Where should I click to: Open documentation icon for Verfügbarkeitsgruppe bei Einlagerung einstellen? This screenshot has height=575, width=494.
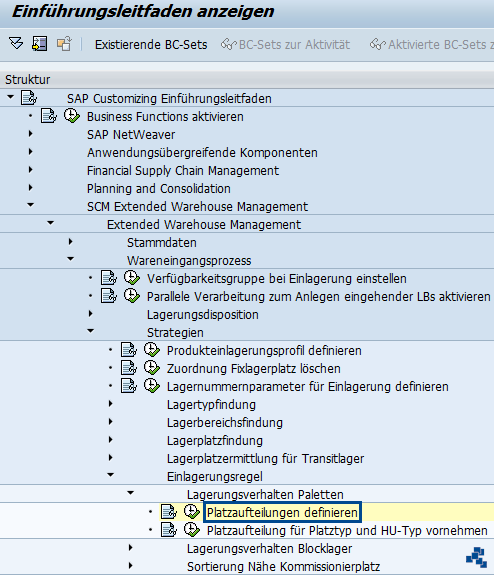pos(109,278)
